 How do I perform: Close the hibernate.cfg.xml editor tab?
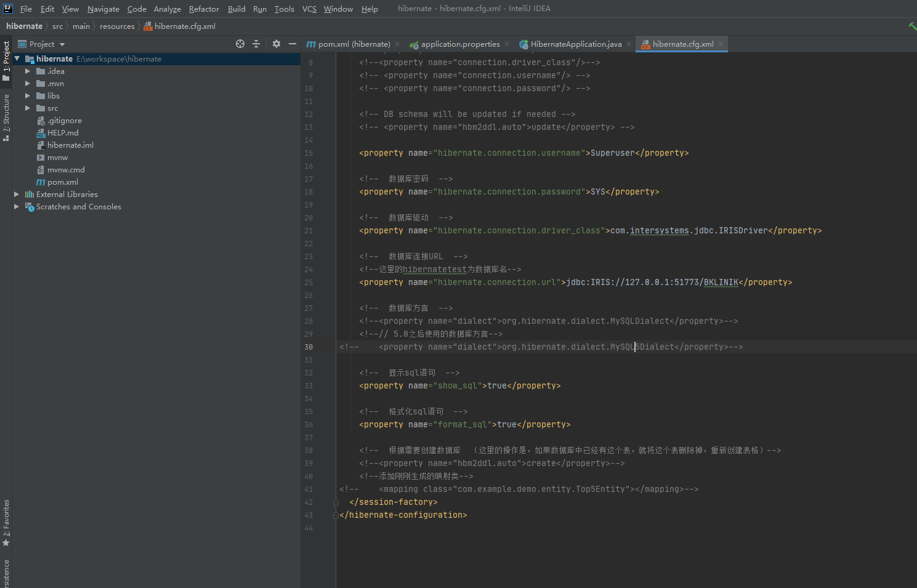(x=721, y=44)
